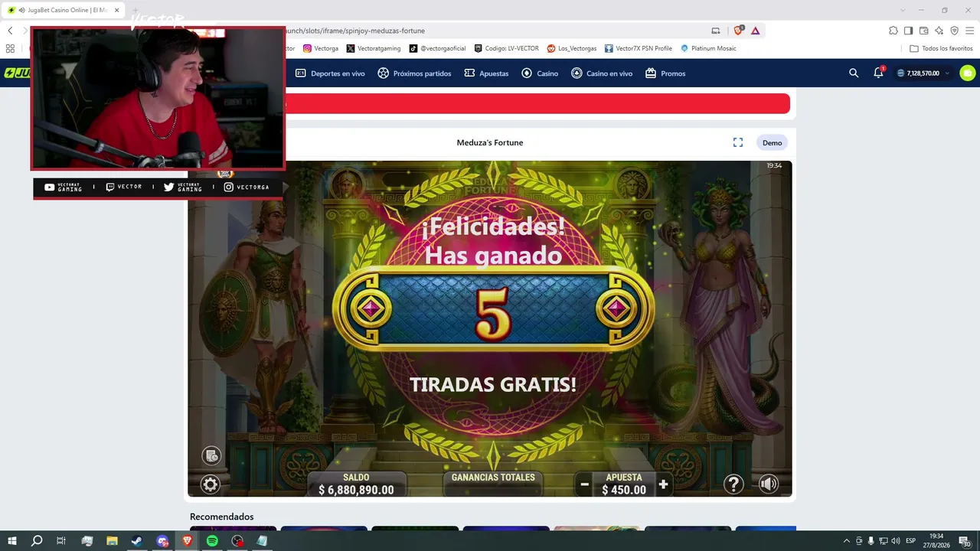Open the casino site search icon
This screenshot has width=980, height=551.
click(x=854, y=73)
